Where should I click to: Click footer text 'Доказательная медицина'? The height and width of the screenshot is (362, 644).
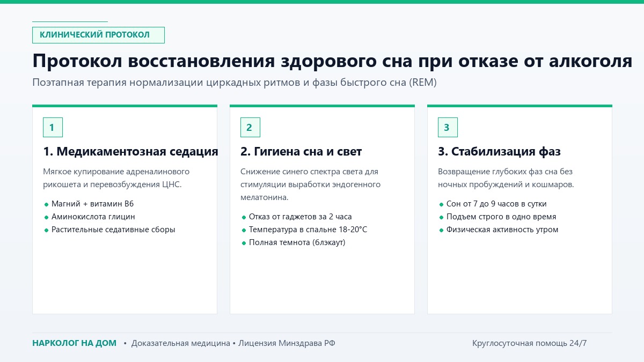tap(181, 343)
